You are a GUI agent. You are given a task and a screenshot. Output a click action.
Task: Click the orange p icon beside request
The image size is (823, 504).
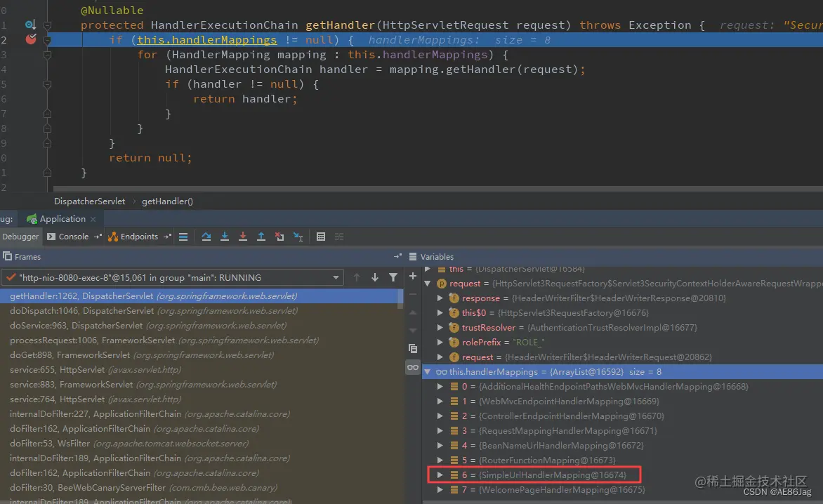[442, 283]
